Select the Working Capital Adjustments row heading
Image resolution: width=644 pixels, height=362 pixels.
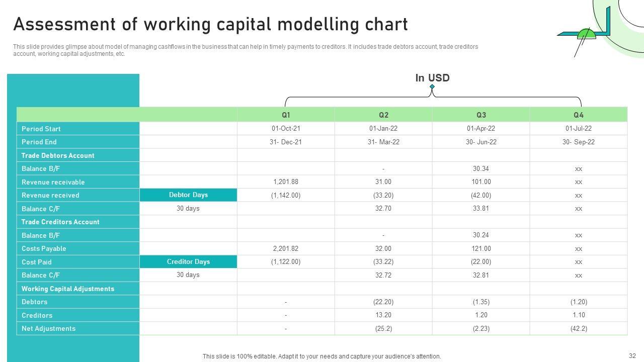[x=68, y=289]
